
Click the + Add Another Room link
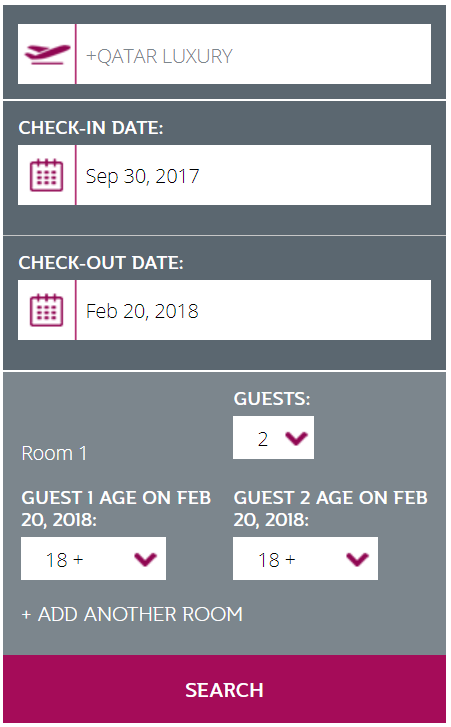tap(132, 614)
